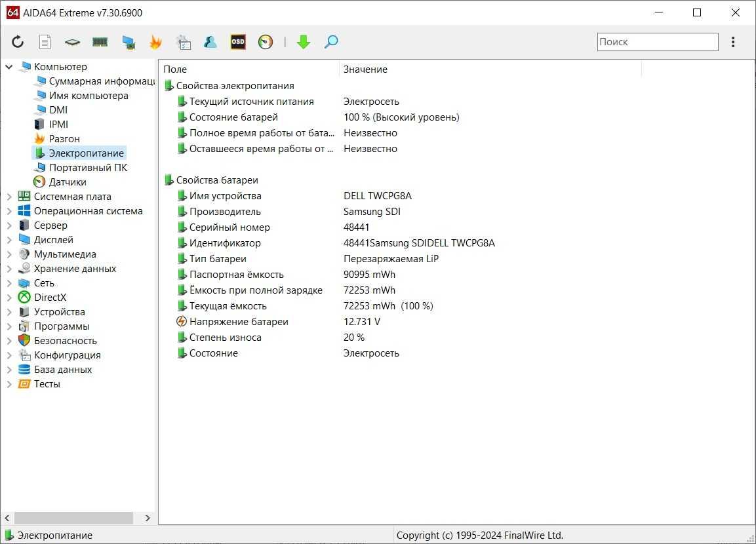Open Портативный ПК tree item
Image resolution: width=756 pixels, height=544 pixels.
81,168
